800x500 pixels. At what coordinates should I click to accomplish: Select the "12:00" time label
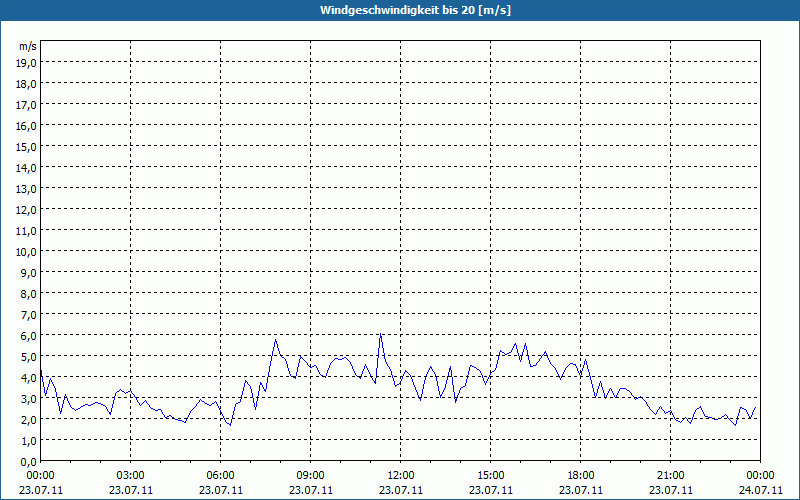(401, 476)
